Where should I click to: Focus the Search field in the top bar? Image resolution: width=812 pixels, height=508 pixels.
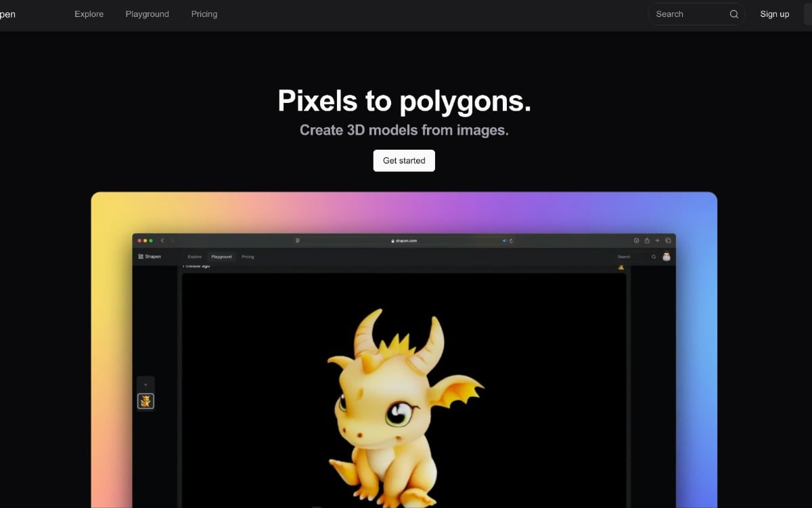tap(687, 14)
